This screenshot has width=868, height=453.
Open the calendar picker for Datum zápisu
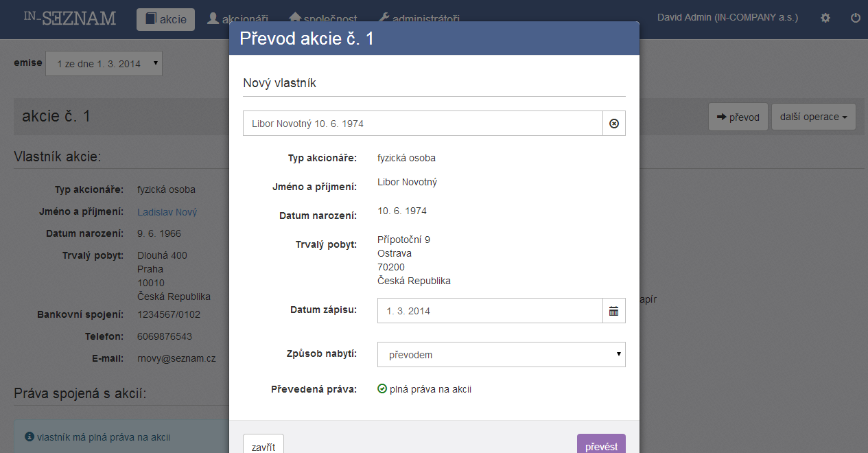(614, 311)
